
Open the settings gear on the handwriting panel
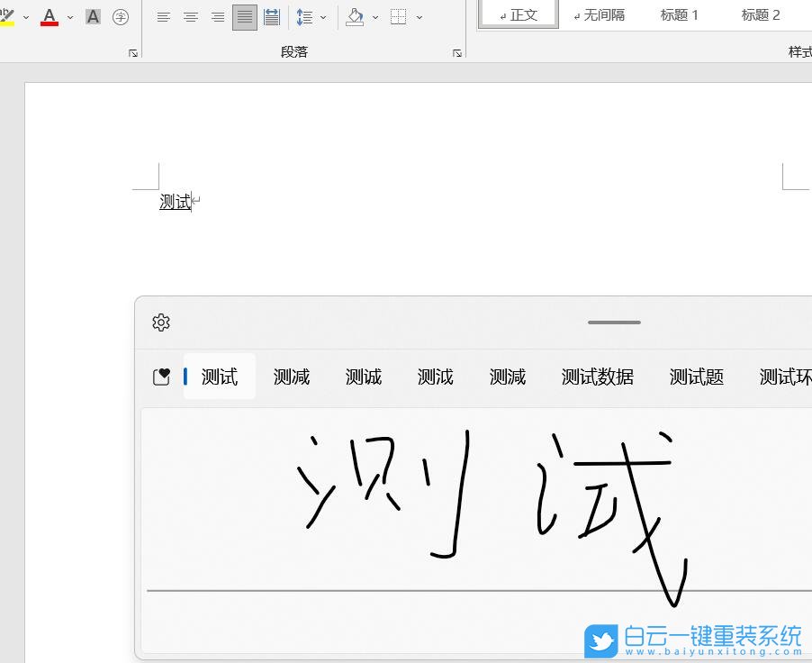(160, 322)
